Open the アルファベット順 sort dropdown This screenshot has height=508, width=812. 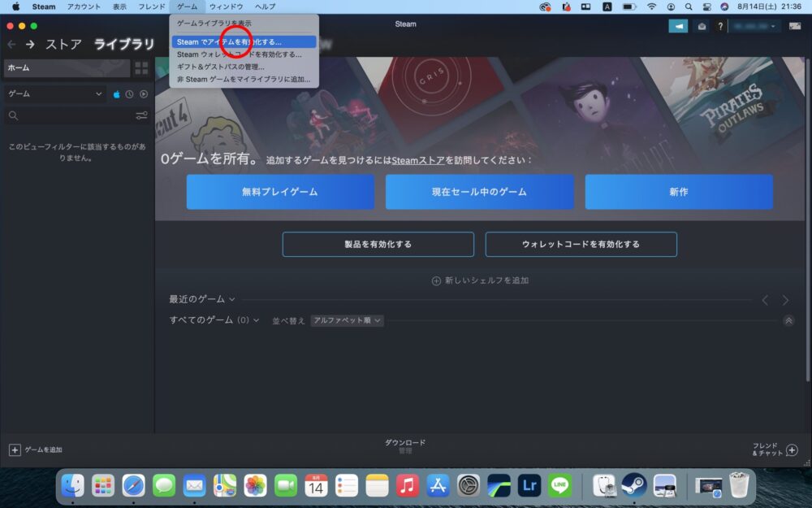(347, 320)
